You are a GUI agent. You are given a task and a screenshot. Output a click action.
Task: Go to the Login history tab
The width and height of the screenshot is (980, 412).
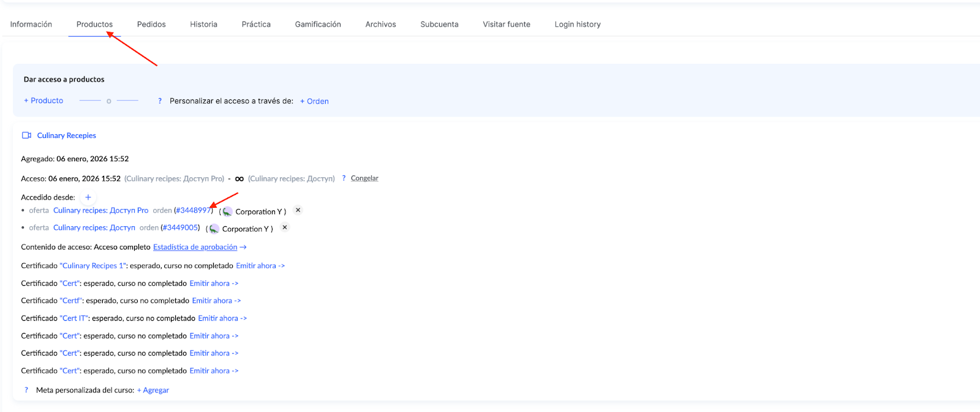[x=577, y=25]
